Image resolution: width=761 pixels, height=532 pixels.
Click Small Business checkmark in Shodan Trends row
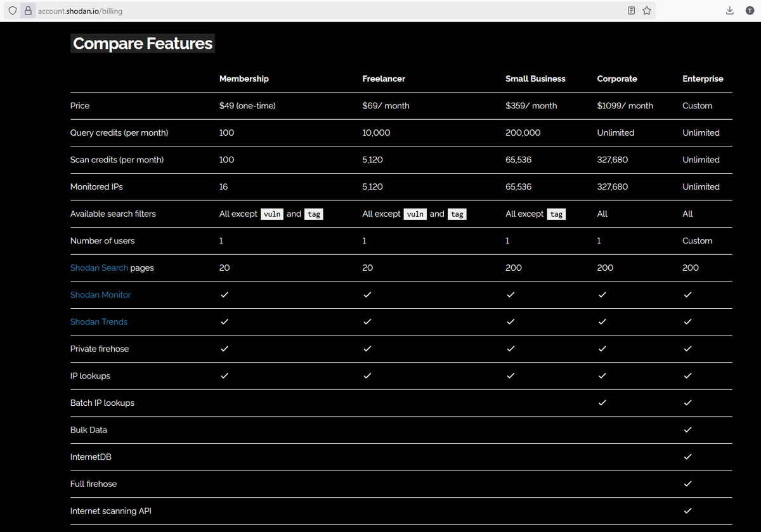[511, 321]
